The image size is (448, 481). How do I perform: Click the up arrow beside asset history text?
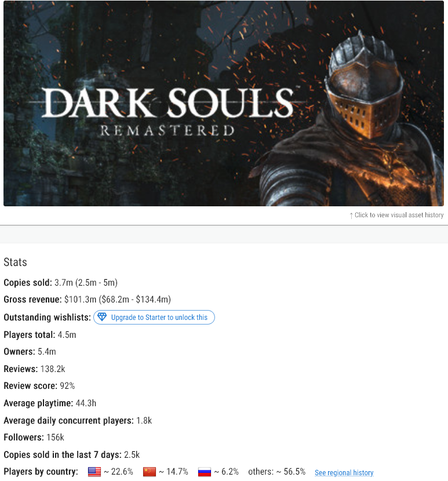coord(351,216)
